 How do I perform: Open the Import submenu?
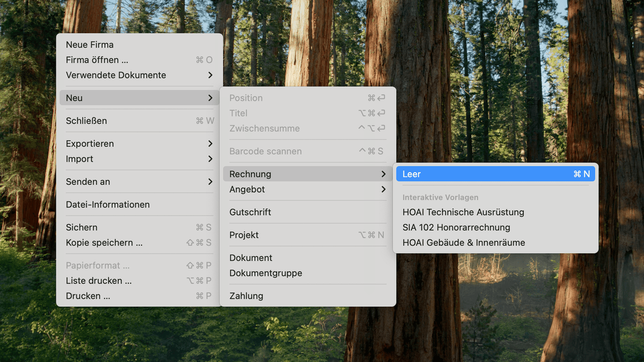140,159
